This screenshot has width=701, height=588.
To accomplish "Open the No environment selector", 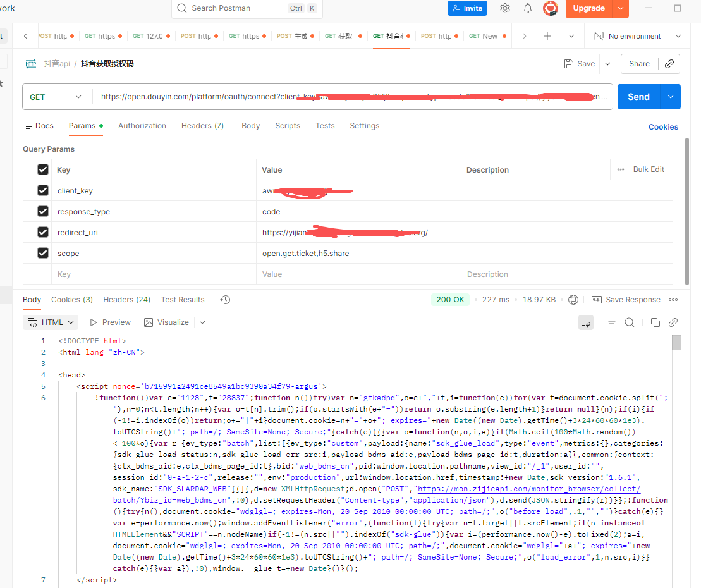I will tap(638, 36).
